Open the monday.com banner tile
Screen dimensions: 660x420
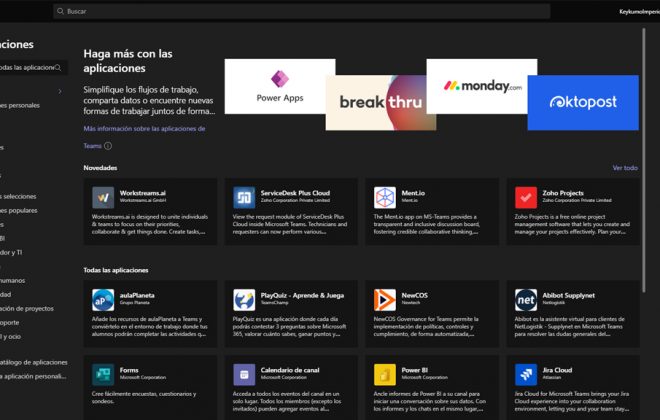point(482,86)
